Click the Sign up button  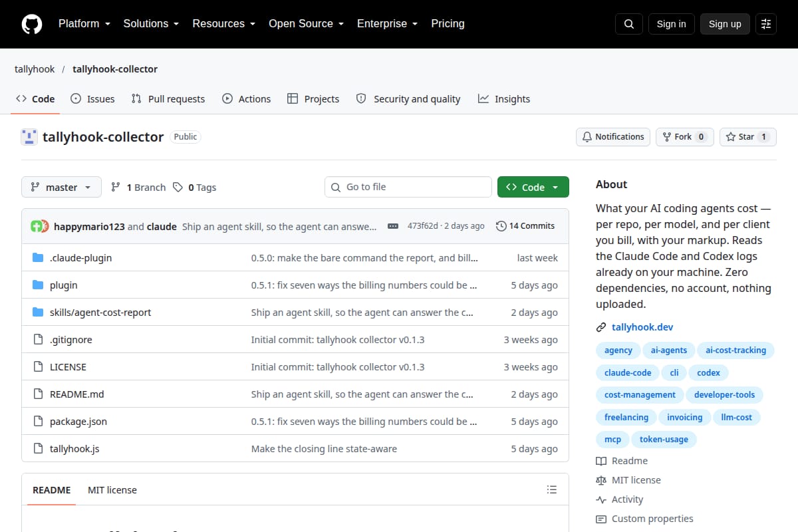tap(725, 24)
